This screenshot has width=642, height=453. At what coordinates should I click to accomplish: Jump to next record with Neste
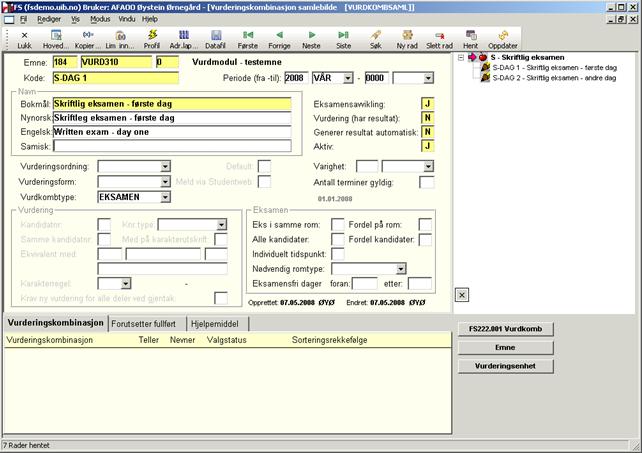point(311,36)
